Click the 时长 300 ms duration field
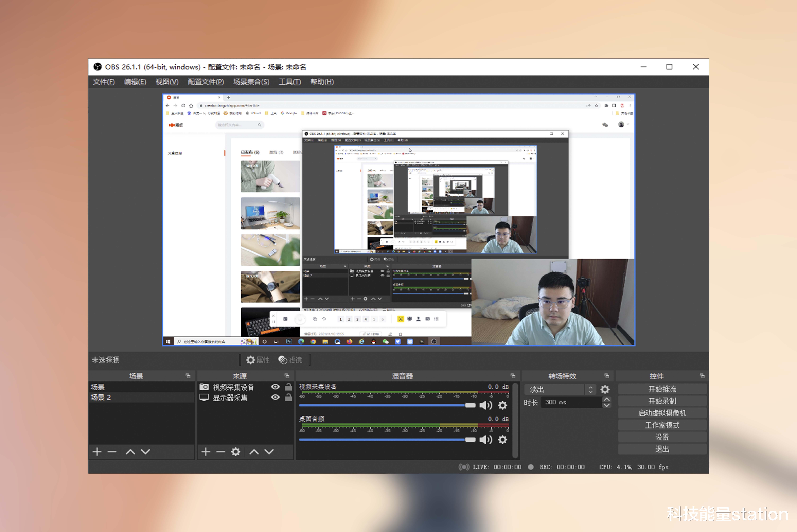 [x=571, y=402]
